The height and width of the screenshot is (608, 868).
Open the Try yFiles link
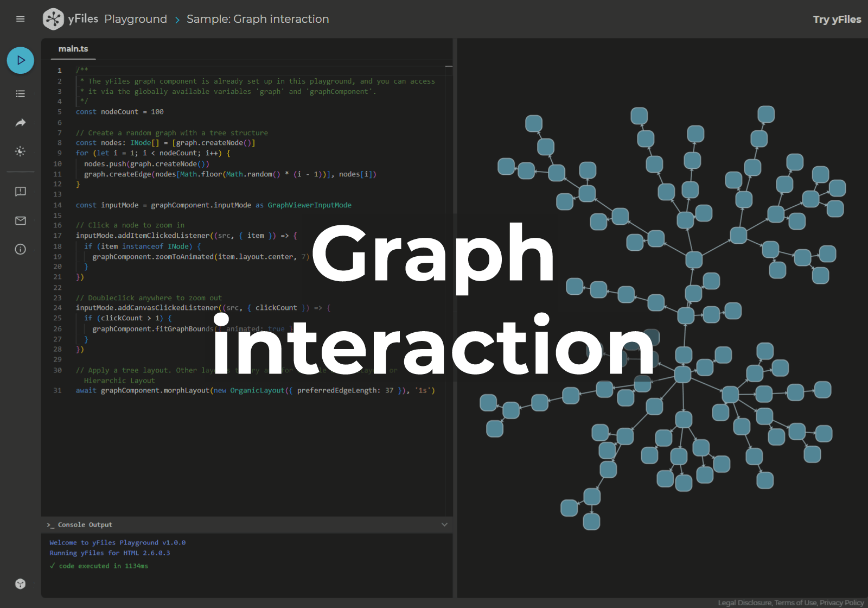[837, 19]
